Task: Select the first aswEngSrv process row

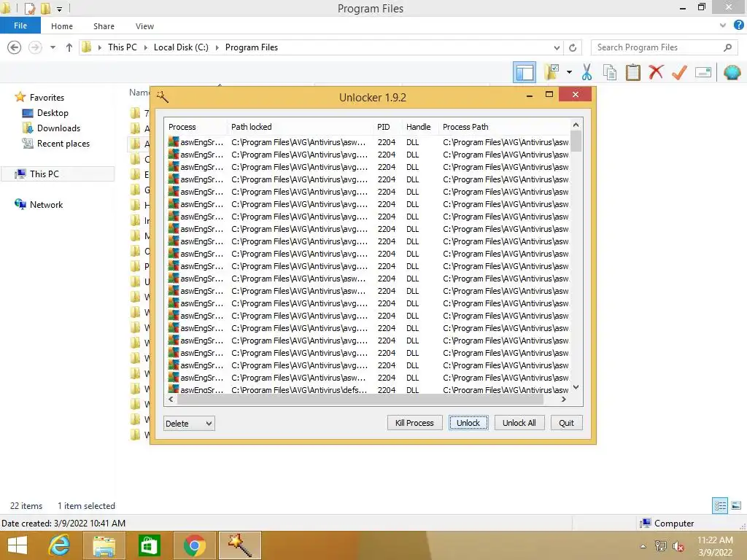Action: coord(368,142)
